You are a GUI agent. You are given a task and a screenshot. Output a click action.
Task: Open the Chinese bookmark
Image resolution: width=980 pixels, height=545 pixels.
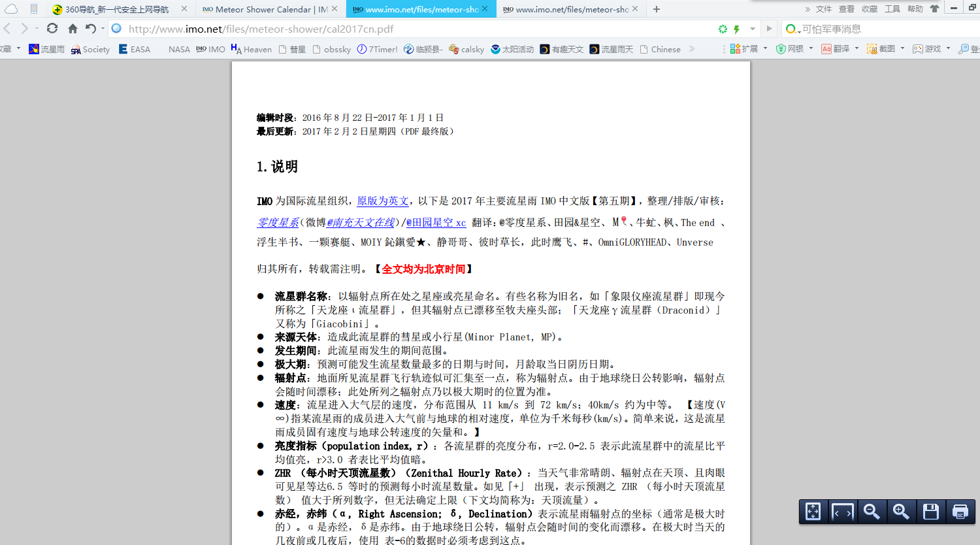tap(661, 49)
